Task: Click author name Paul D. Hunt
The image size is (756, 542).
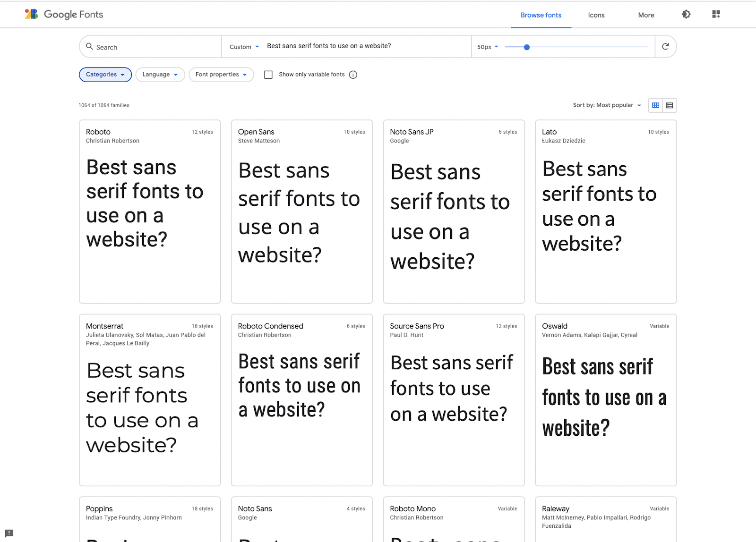Action: 406,335
